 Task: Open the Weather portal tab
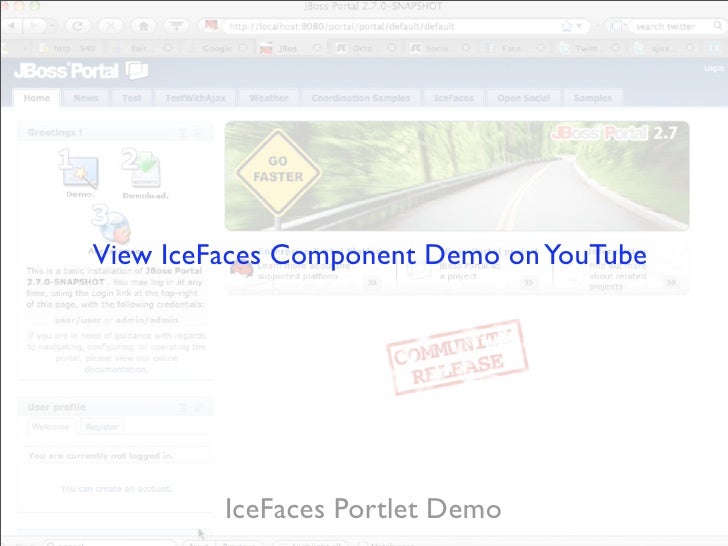(268, 98)
